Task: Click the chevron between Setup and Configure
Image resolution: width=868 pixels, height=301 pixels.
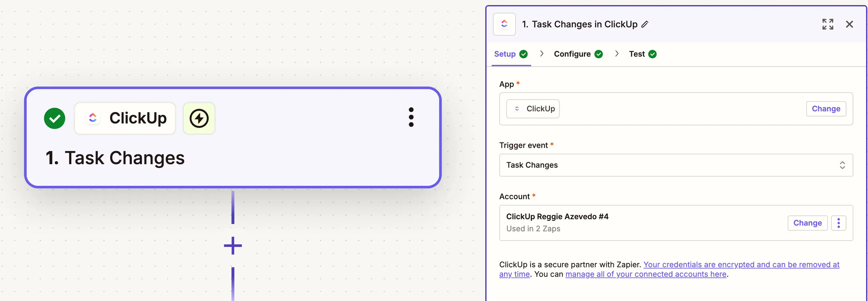Action: click(x=542, y=53)
